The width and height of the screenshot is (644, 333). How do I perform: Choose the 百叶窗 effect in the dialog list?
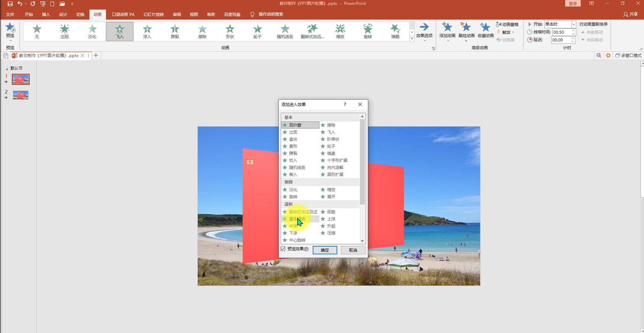(300, 125)
